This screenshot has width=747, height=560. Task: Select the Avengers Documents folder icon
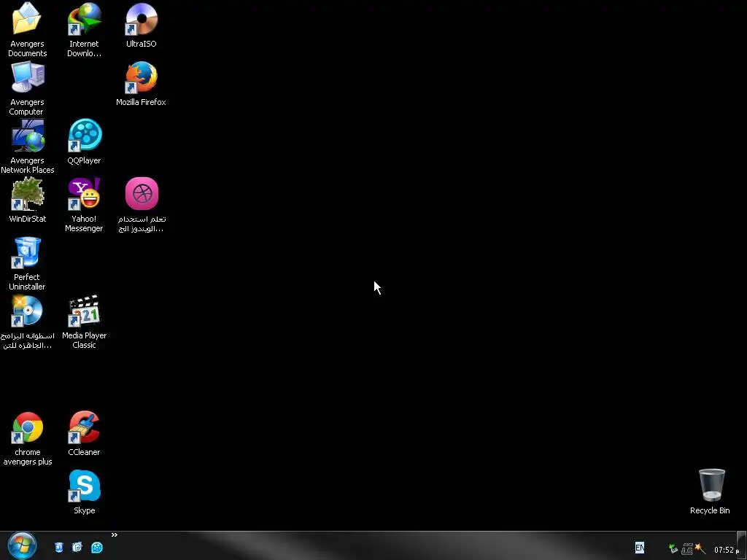(x=27, y=19)
